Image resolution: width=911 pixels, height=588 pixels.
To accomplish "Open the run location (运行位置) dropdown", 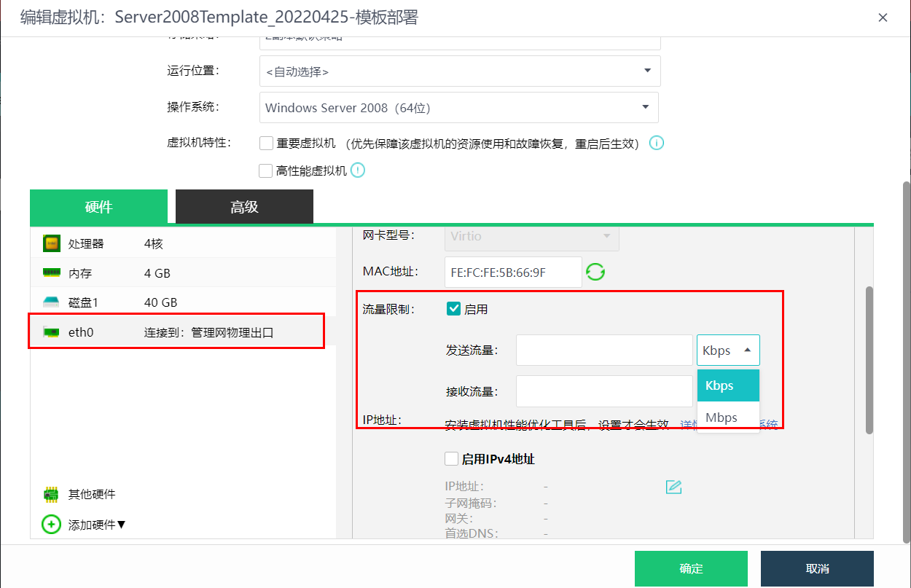I will (460, 71).
